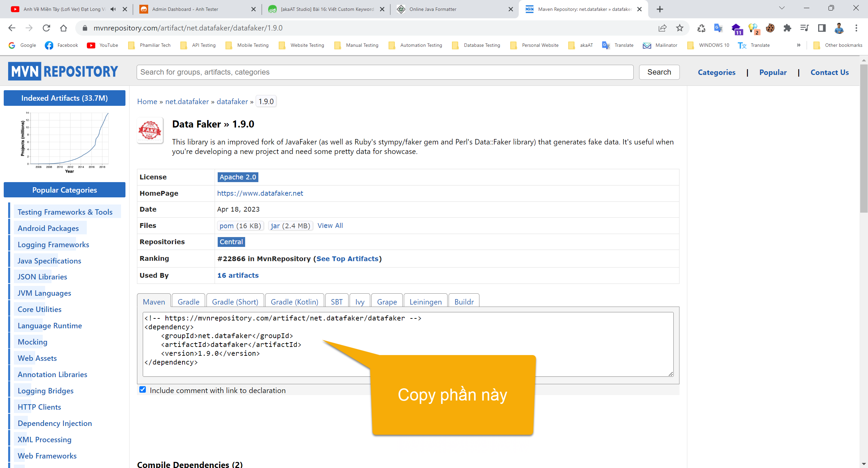Open the Chrome three-dot menu

[856, 28]
